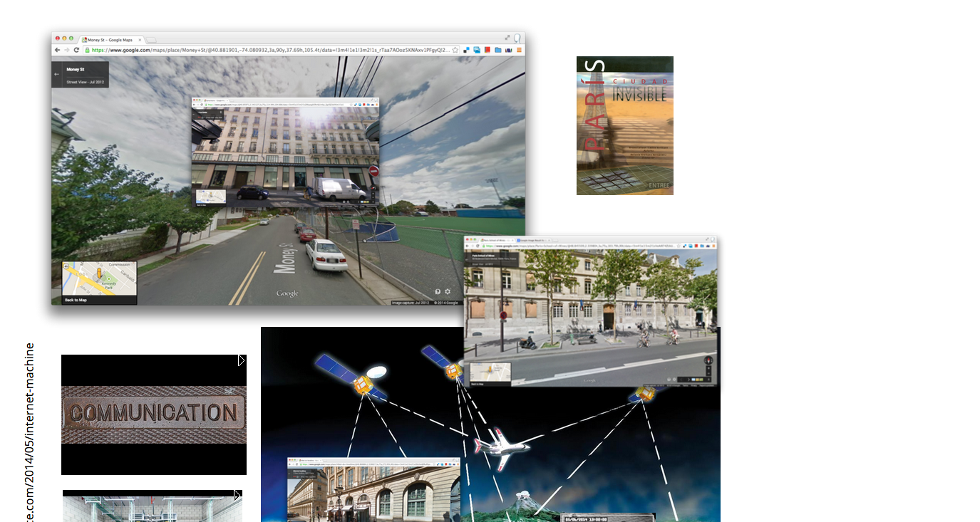Expand arrow on Communication image corner
The height and width of the screenshot is (522, 980).
point(242,360)
